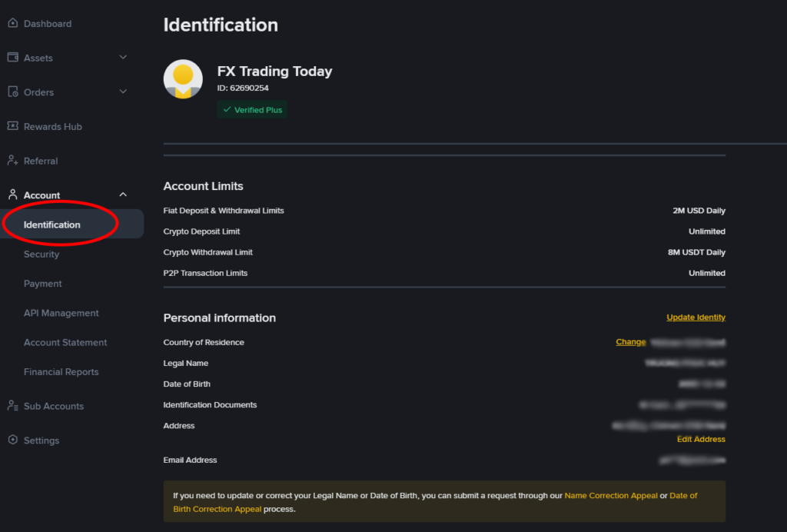Screen dimensions: 787x532
Task: Click the Settings gear icon
Action: coord(12,441)
